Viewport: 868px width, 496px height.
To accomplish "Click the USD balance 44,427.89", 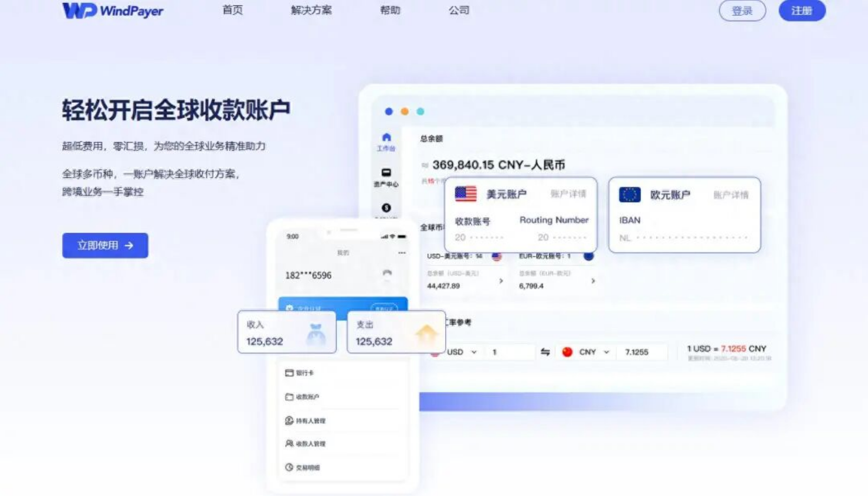I will pos(443,286).
